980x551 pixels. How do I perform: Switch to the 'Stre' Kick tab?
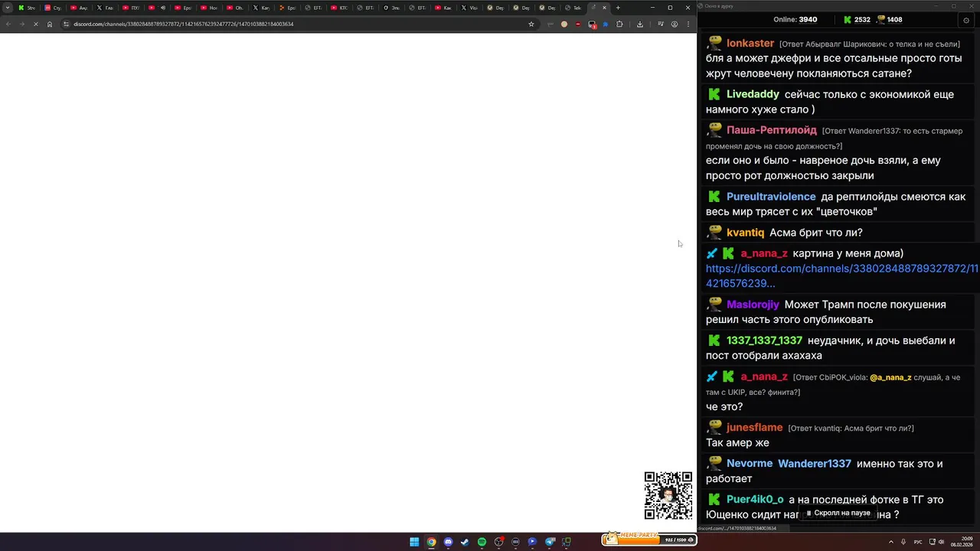27,8
